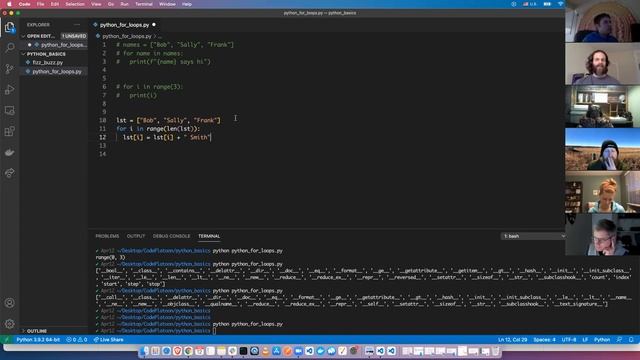Change the Python language mode in status bar
640x360 pixels.
(x=602, y=340)
